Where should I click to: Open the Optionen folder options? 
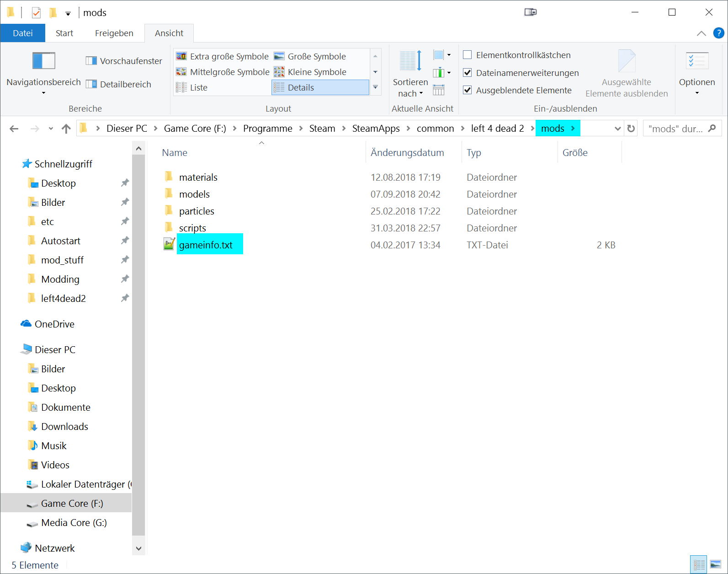point(697,73)
